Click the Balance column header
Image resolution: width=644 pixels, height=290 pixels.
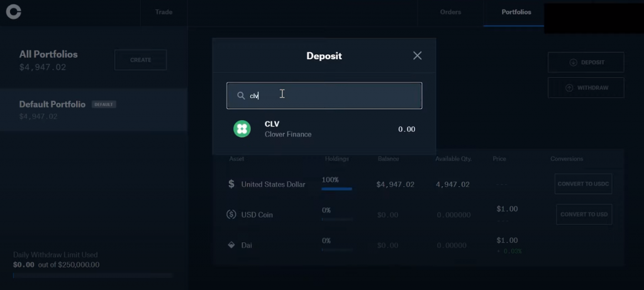(388, 159)
